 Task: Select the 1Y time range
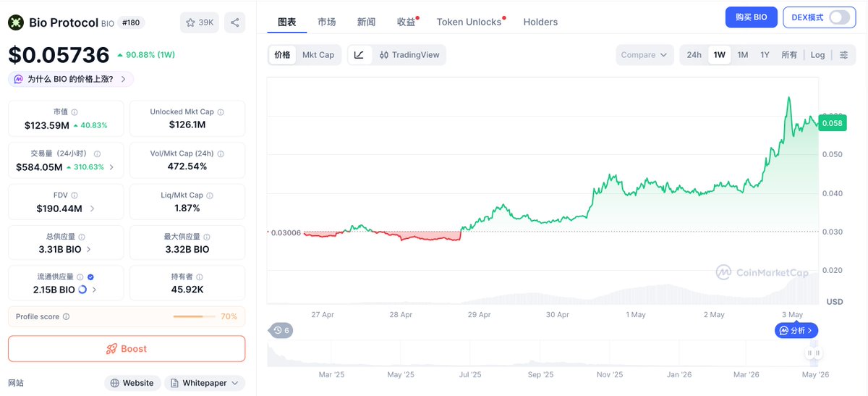click(765, 55)
